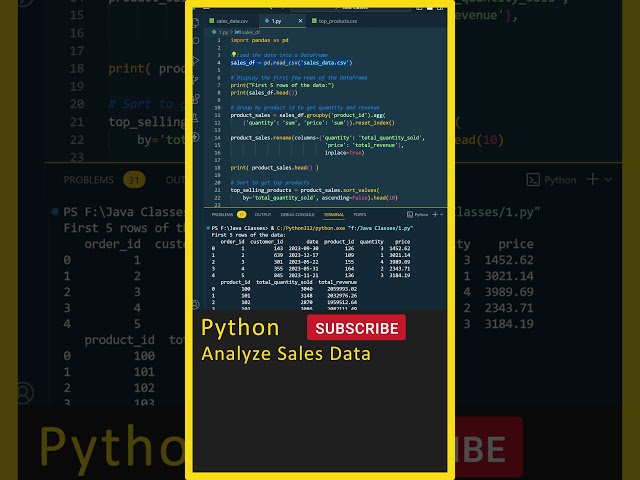This screenshot has width=640, height=480.
Task: Open the Accounts icon in the activity bar
Action: pos(196,304)
